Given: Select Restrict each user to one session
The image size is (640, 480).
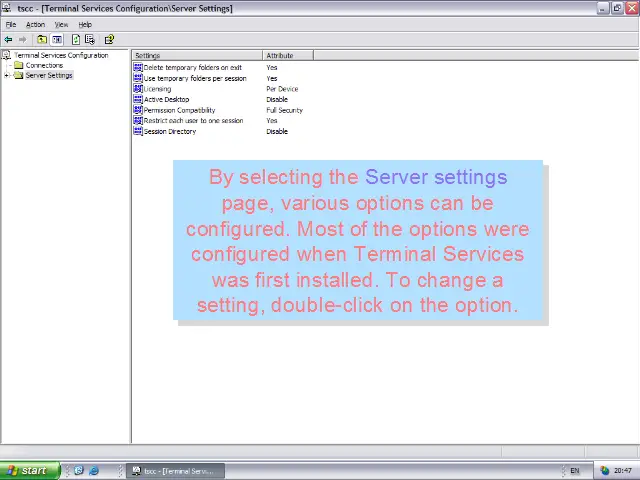Looking at the screenshot, I should coord(193,120).
